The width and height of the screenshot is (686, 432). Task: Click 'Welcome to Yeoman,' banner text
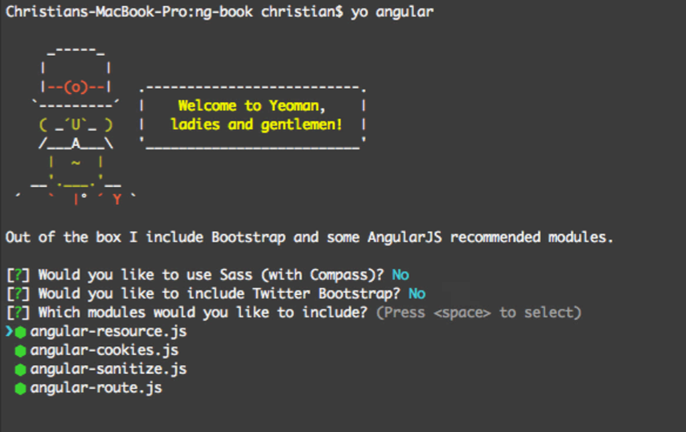click(x=252, y=106)
